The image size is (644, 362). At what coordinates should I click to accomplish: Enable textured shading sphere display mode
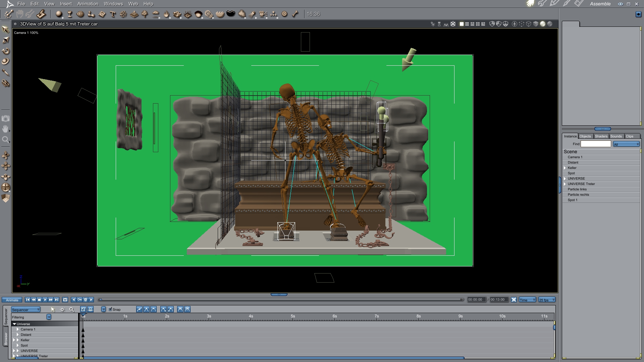pyautogui.click(x=550, y=24)
